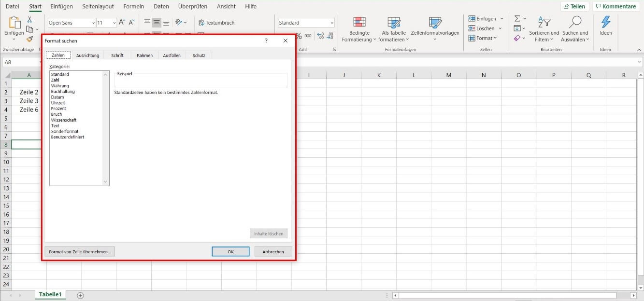Click Format in the Zellen group

[483, 38]
